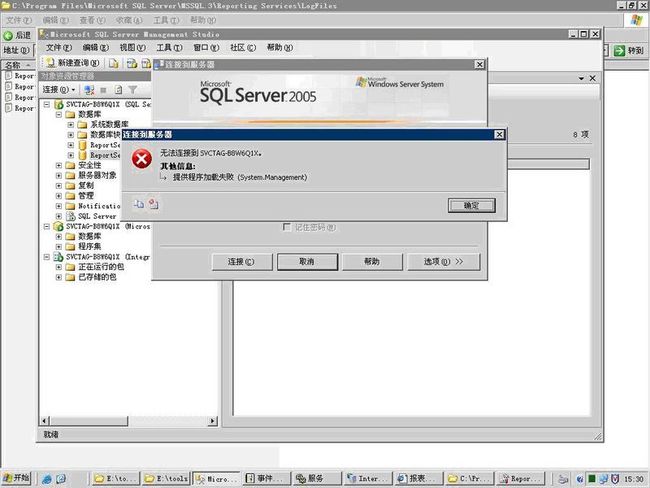Open the 窗口(W) menu in Management Studio
The image size is (650, 488).
(x=206, y=48)
